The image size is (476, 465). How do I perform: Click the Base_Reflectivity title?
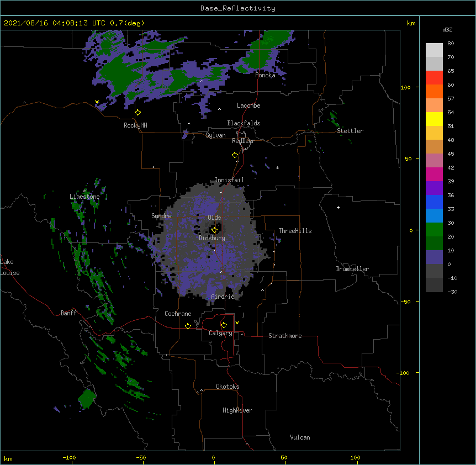click(238, 8)
